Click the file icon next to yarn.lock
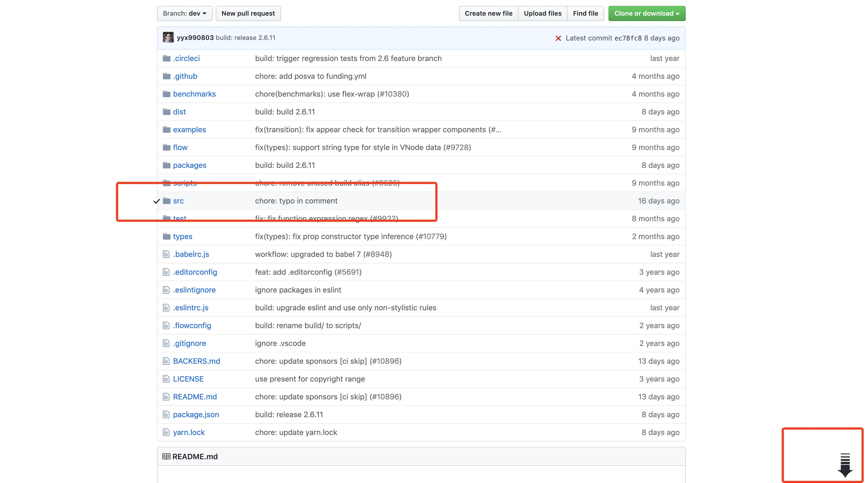 (x=166, y=432)
